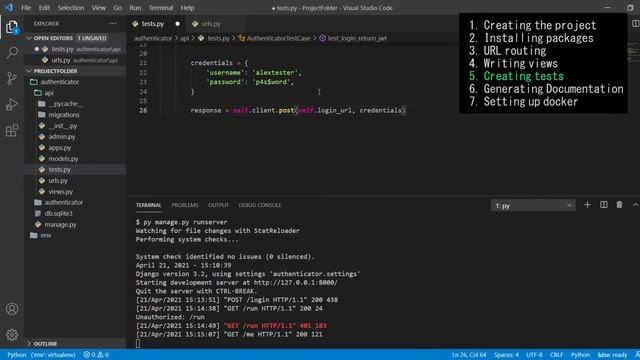Click UTF-8 encoding in status bar
The image size is (640, 360).
point(534,355)
